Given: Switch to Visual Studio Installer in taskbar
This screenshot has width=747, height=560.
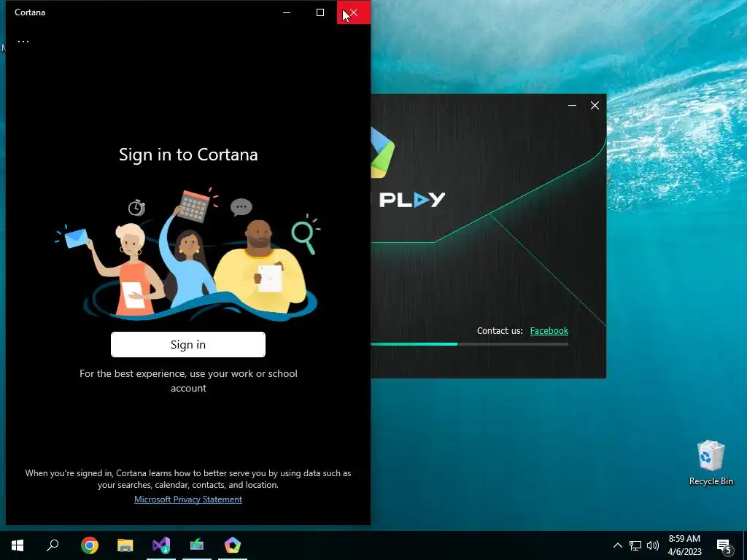Looking at the screenshot, I should pyautogui.click(x=161, y=545).
